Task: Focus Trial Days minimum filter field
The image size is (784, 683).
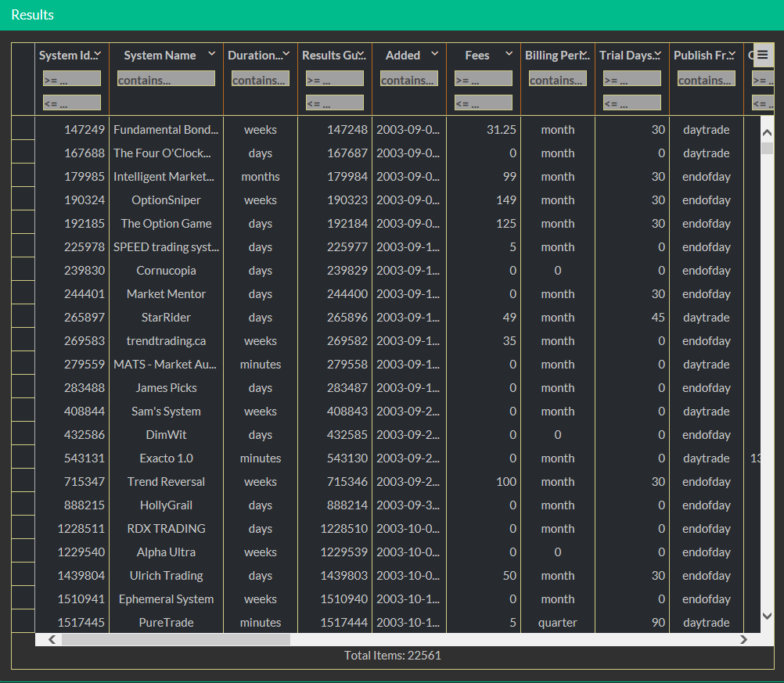Action: [x=632, y=79]
